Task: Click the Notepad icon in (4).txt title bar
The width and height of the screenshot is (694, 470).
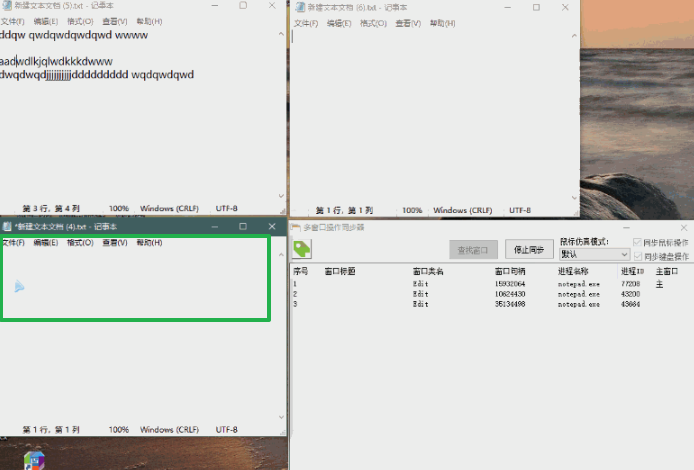Action: tap(7, 227)
